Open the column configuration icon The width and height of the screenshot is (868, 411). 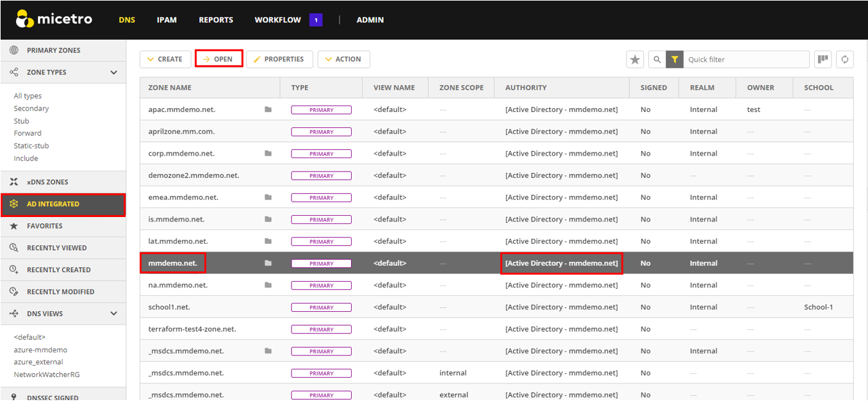click(x=823, y=60)
